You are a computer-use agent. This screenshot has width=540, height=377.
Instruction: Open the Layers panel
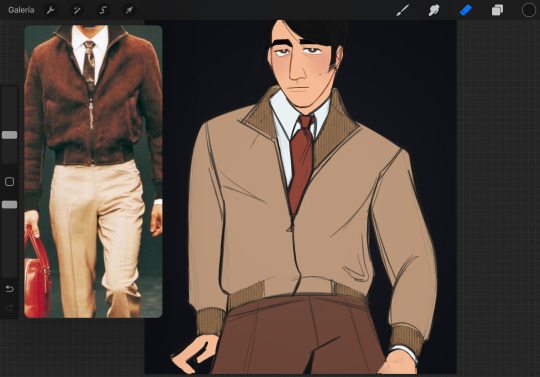point(497,10)
